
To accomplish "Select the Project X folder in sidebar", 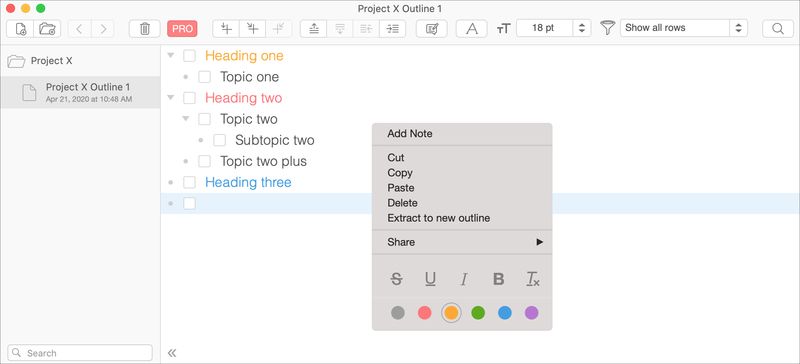I will point(80,61).
